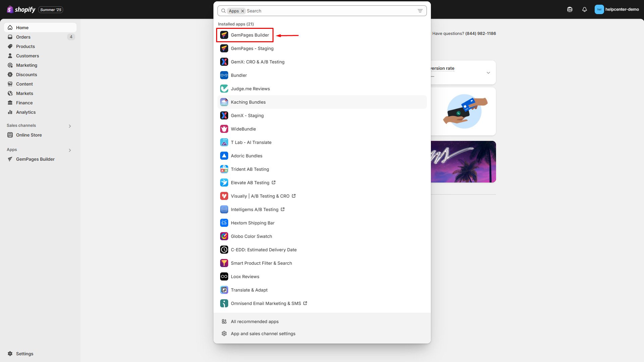Open the Loox Reviews app icon
This screenshot has width=644, height=362.
(x=224, y=276)
